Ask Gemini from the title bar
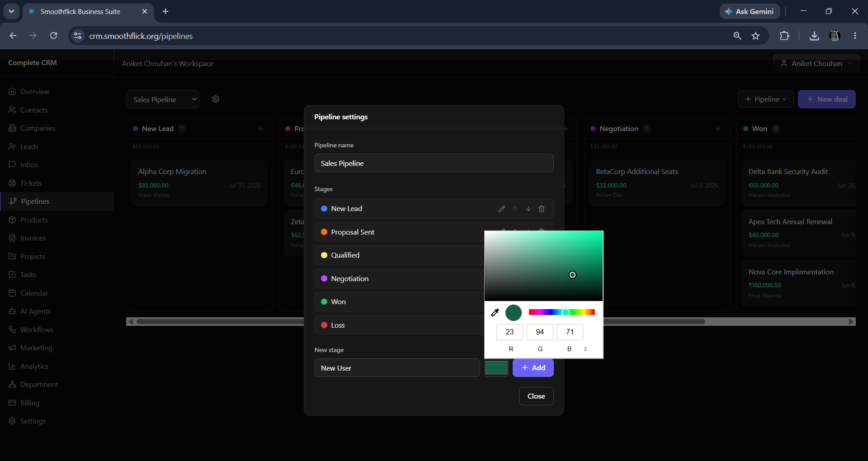868x461 pixels. pos(750,11)
